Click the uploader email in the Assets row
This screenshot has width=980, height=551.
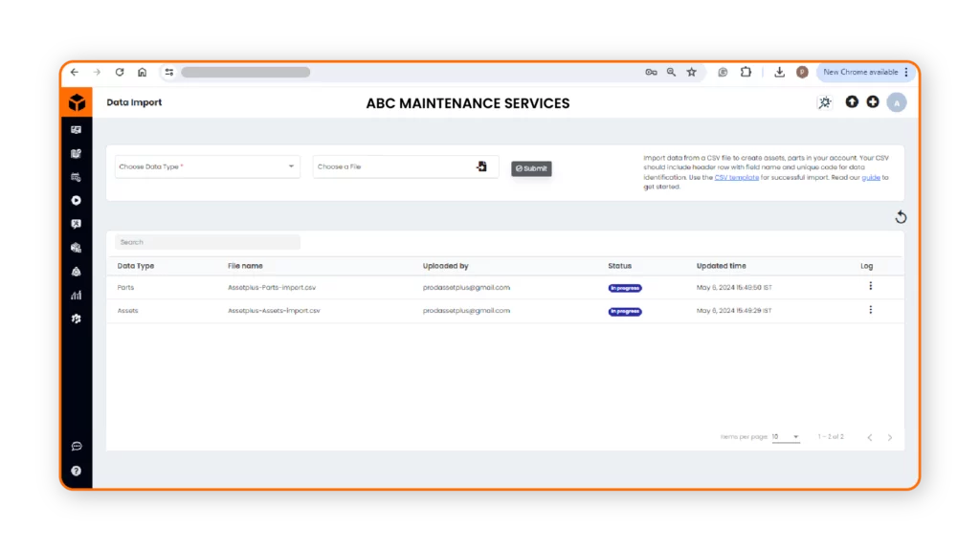pos(466,311)
